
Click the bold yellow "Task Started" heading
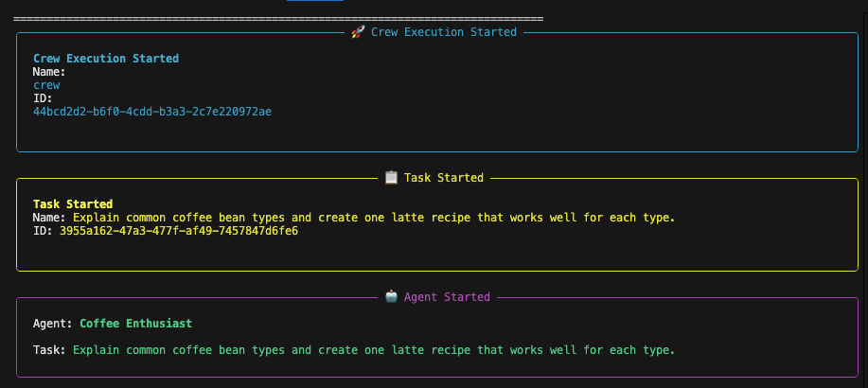pyautogui.click(x=73, y=203)
